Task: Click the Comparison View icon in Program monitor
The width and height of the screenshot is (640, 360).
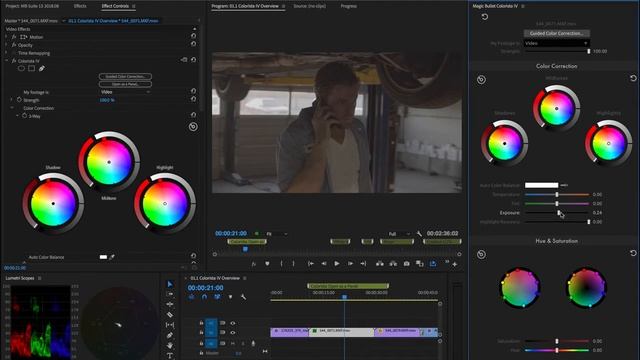Action: click(420, 264)
